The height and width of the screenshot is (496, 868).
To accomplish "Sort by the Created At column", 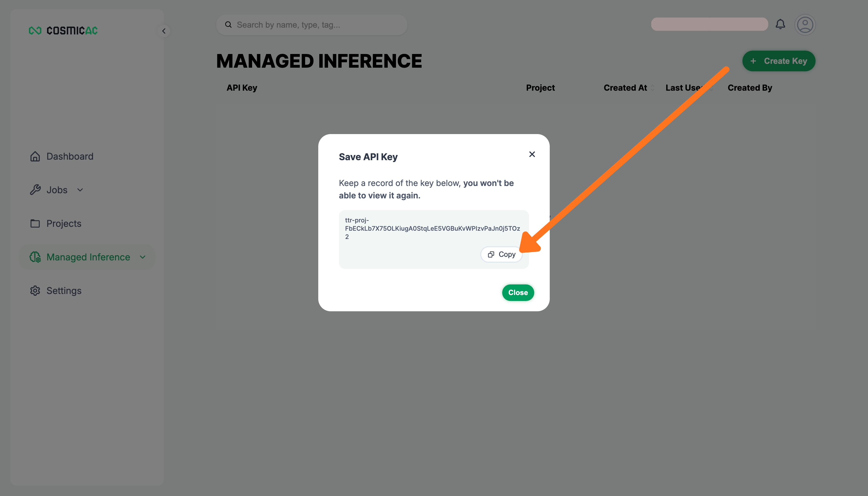I will point(625,88).
